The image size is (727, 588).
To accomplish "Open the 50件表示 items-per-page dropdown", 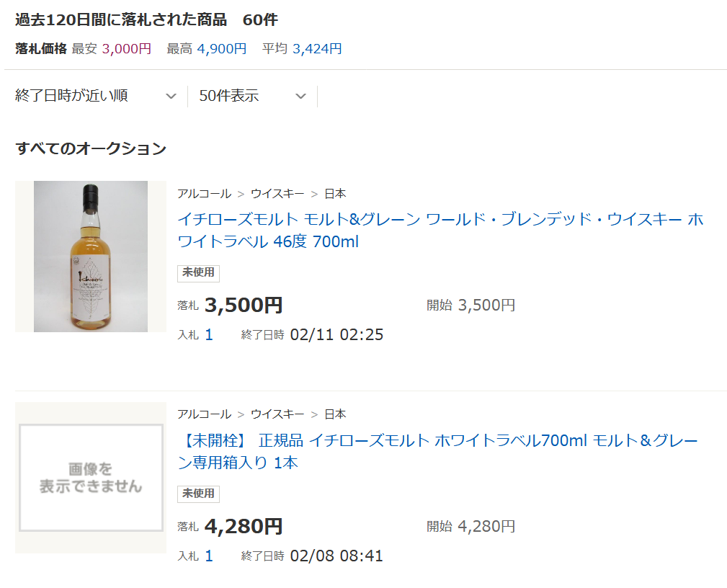I will tap(252, 96).
